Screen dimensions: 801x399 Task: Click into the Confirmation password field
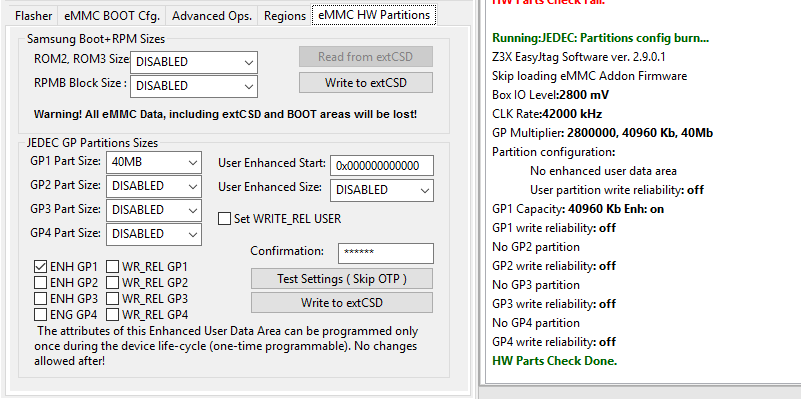pyautogui.click(x=386, y=253)
